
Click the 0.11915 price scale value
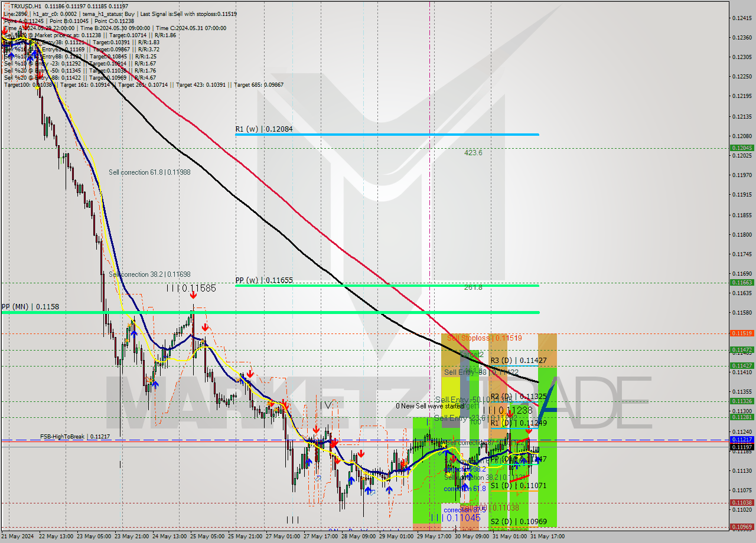[742, 194]
